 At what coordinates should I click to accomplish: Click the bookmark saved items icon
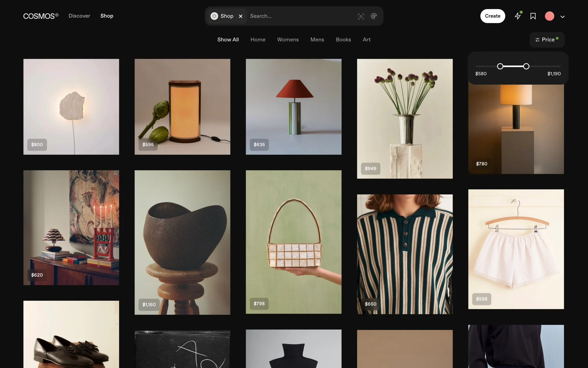pos(533,16)
